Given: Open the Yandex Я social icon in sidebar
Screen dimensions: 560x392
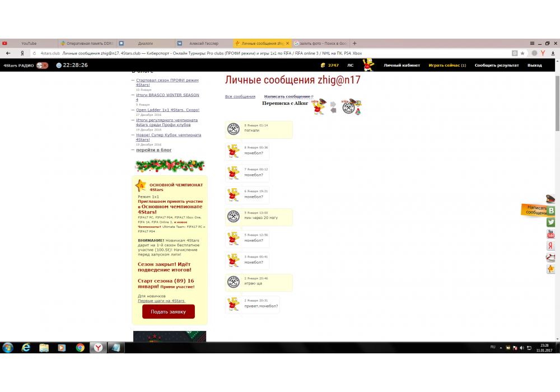Looking at the screenshot, I should click(550, 246).
